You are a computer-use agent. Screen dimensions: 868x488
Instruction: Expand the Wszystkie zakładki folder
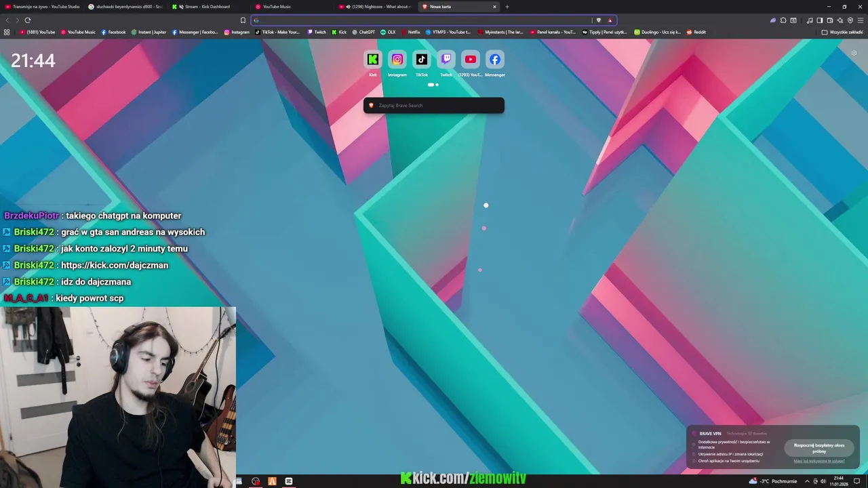click(843, 32)
